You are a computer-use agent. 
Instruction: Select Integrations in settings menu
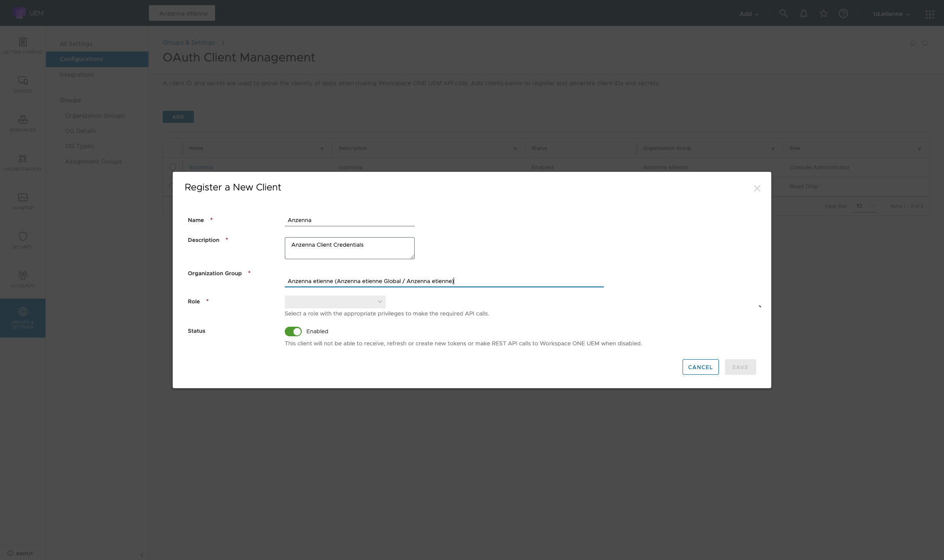[77, 74]
